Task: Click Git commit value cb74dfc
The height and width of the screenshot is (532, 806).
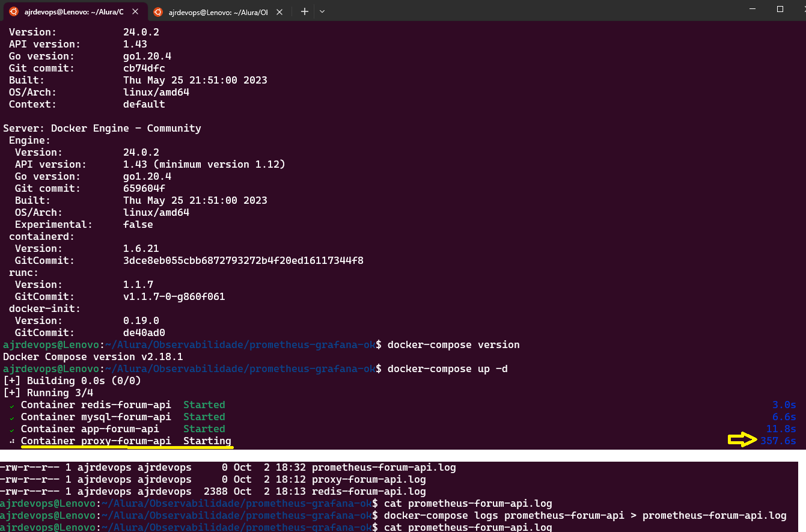Action: point(144,68)
